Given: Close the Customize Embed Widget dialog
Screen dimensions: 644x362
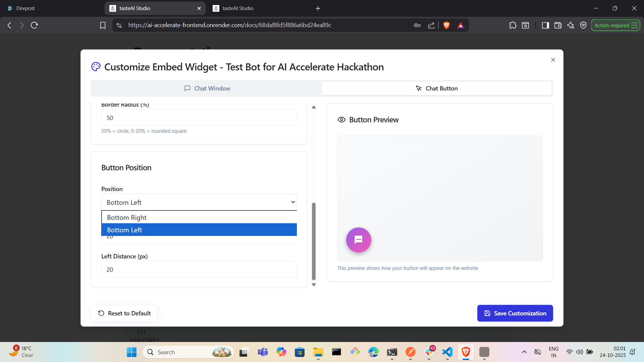Looking at the screenshot, I should click(553, 60).
